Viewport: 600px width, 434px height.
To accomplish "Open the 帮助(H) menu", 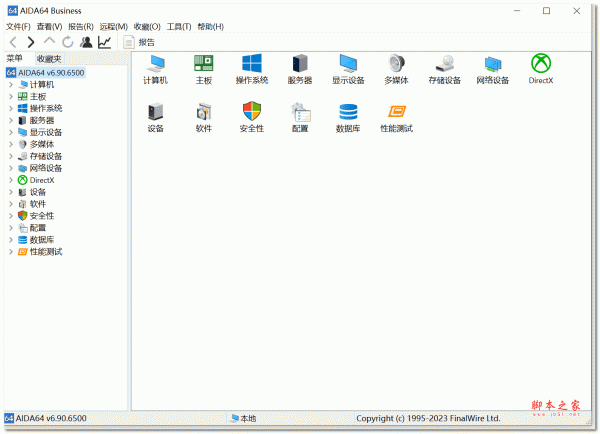I will point(210,26).
